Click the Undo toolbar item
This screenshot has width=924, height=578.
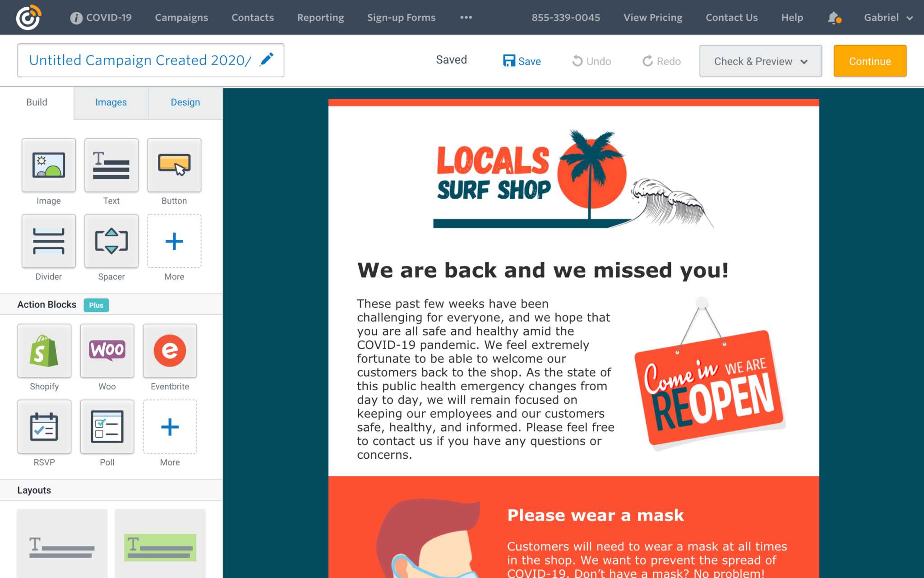click(591, 61)
